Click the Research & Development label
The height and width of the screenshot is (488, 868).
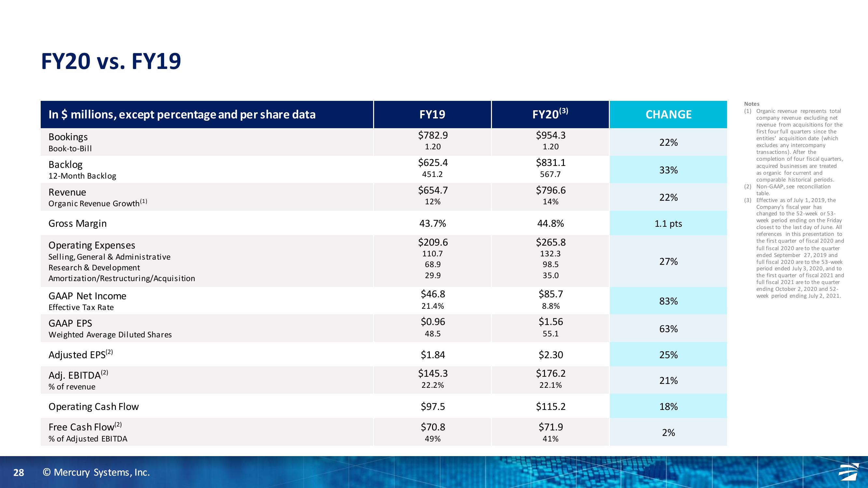coord(94,268)
